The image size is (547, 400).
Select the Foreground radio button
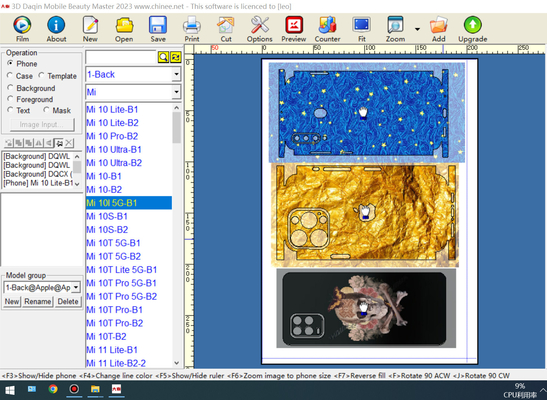tap(10, 99)
